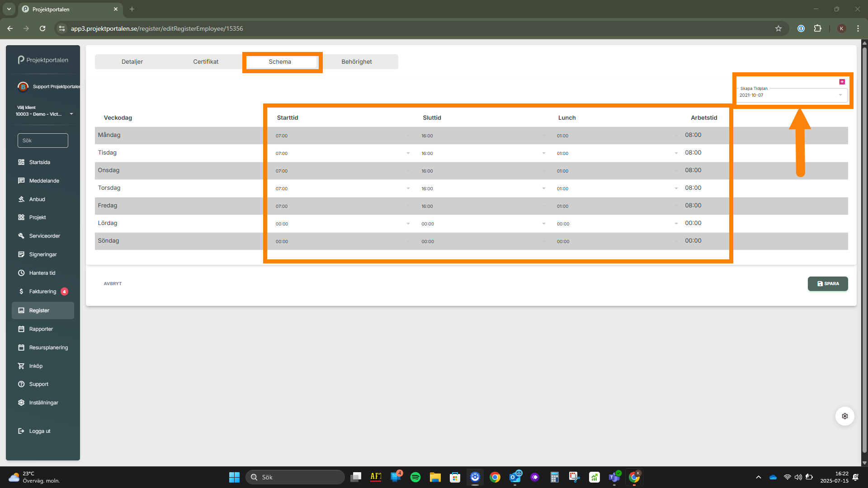This screenshot has height=488, width=868.
Task: Open Hantera tid clock icon in sidebar
Action: 21,273
